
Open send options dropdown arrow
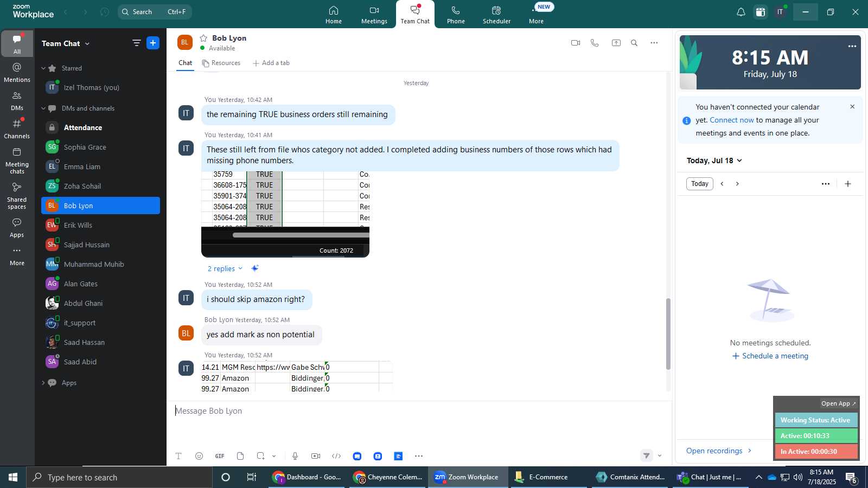pyautogui.click(x=660, y=455)
